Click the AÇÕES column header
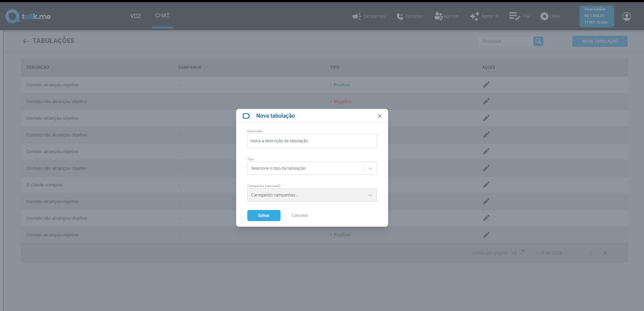 [x=489, y=67]
